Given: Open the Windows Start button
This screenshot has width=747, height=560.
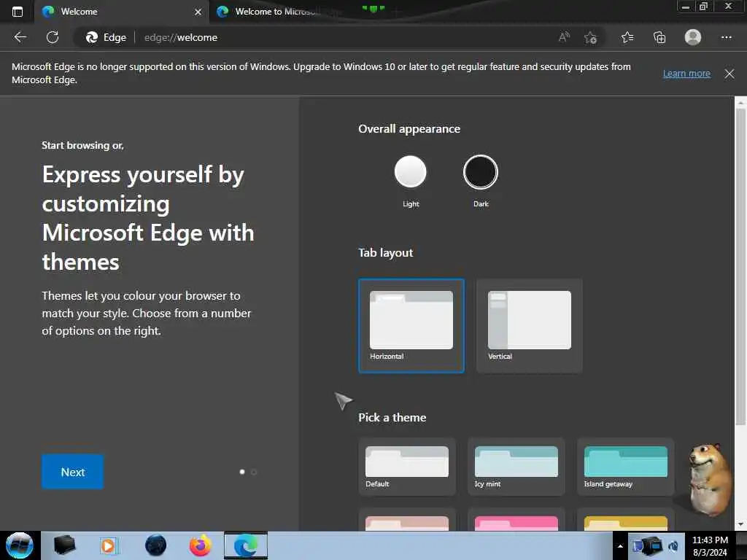Looking at the screenshot, I should [20, 545].
